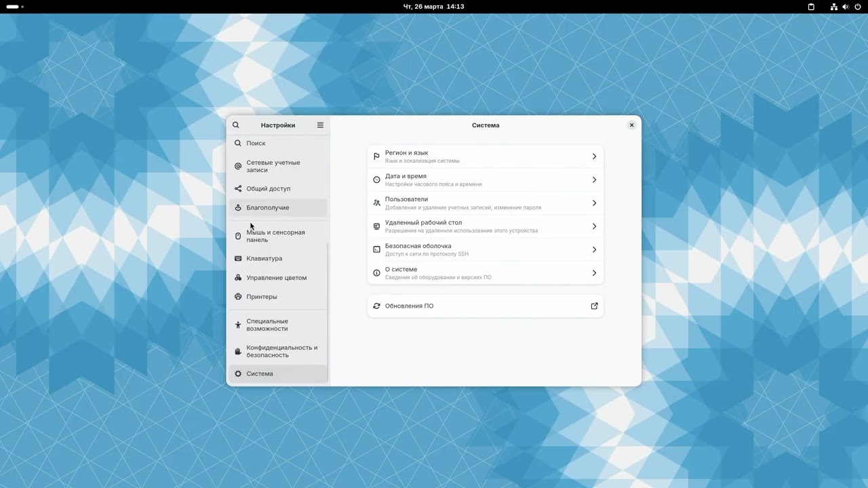Expand the Удаленный рабочий стол chevron
This screenshot has height=488, width=868.
click(x=594, y=226)
